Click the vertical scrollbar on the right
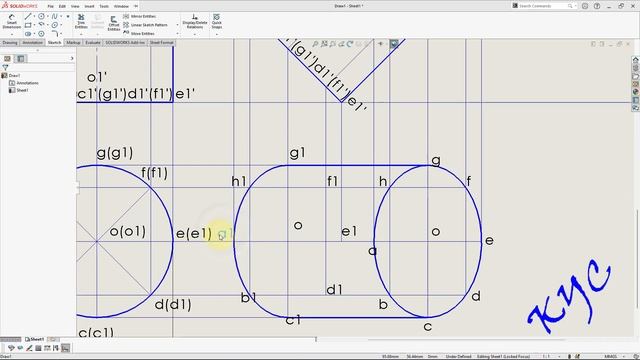The height and width of the screenshot is (360, 640). click(637, 259)
